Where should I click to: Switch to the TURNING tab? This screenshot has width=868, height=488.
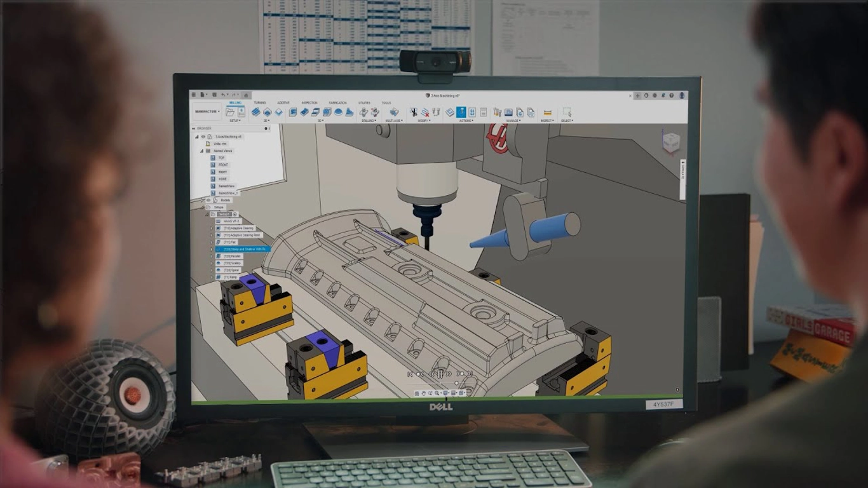click(260, 102)
